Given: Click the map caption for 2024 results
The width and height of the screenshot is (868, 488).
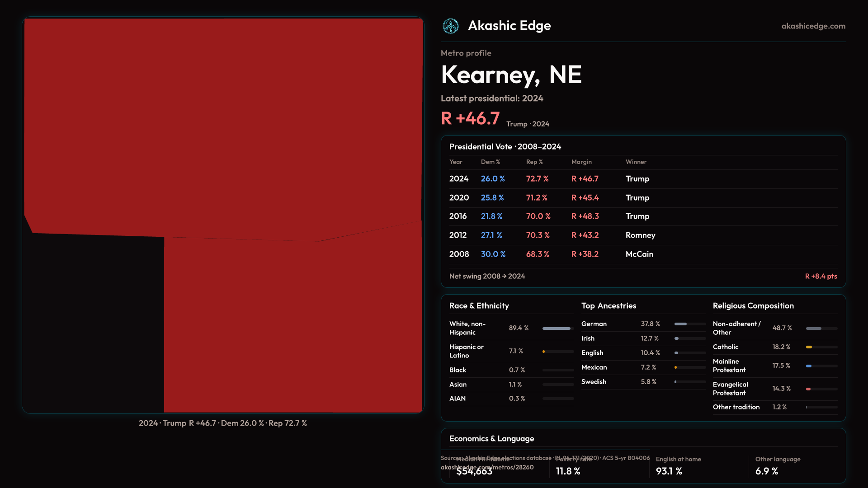Looking at the screenshot, I should [222, 423].
